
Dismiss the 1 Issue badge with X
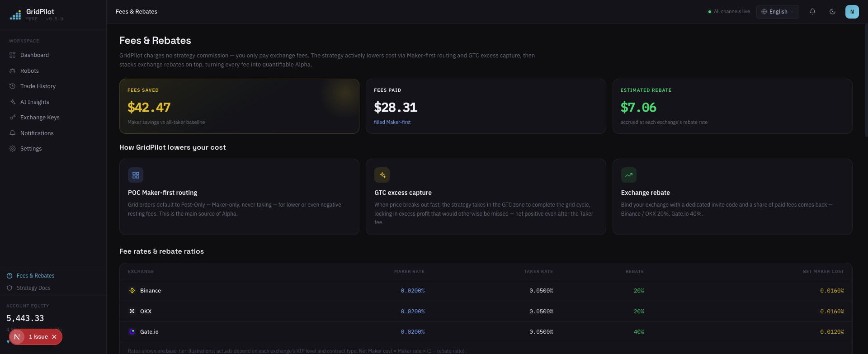54,337
